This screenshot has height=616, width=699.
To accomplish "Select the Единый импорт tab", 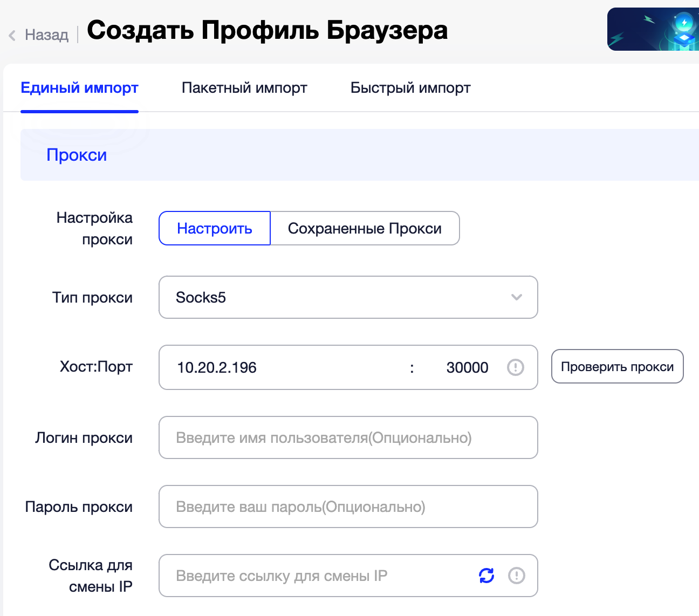I will click(79, 87).
